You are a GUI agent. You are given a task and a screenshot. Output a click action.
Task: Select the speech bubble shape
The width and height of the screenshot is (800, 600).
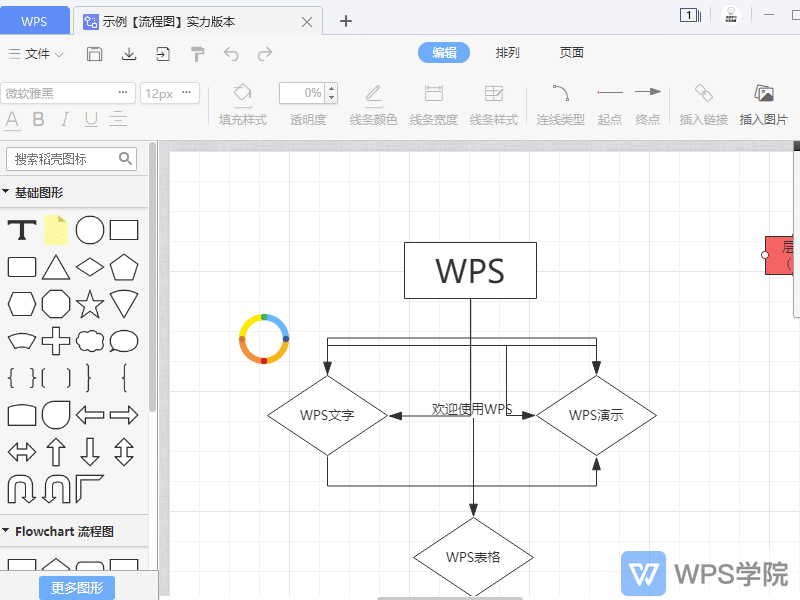click(x=124, y=341)
